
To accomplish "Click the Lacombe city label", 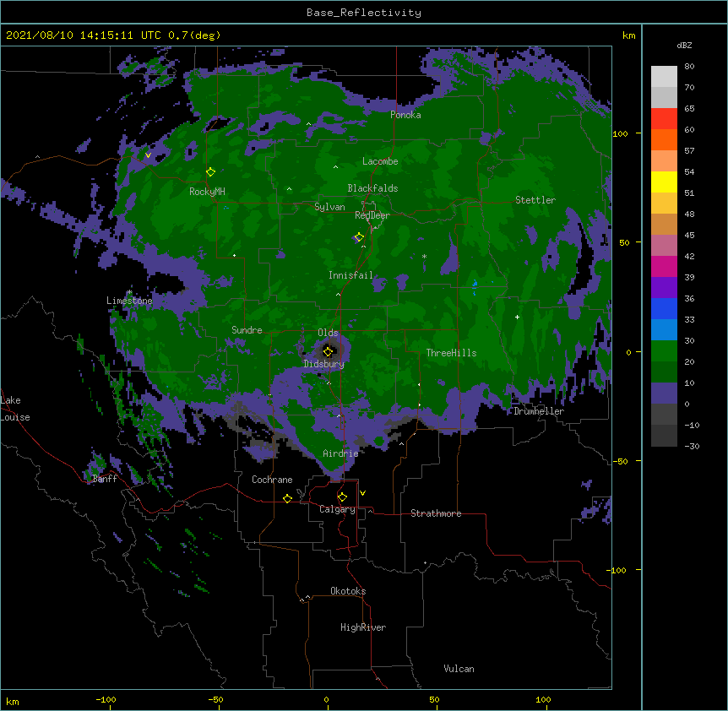I will click(x=380, y=161).
